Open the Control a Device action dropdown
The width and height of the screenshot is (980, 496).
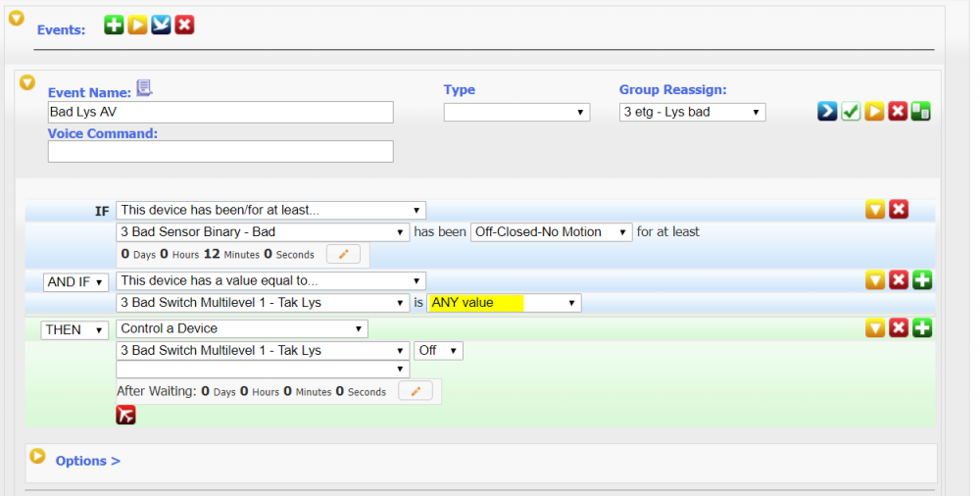pos(242,328)
